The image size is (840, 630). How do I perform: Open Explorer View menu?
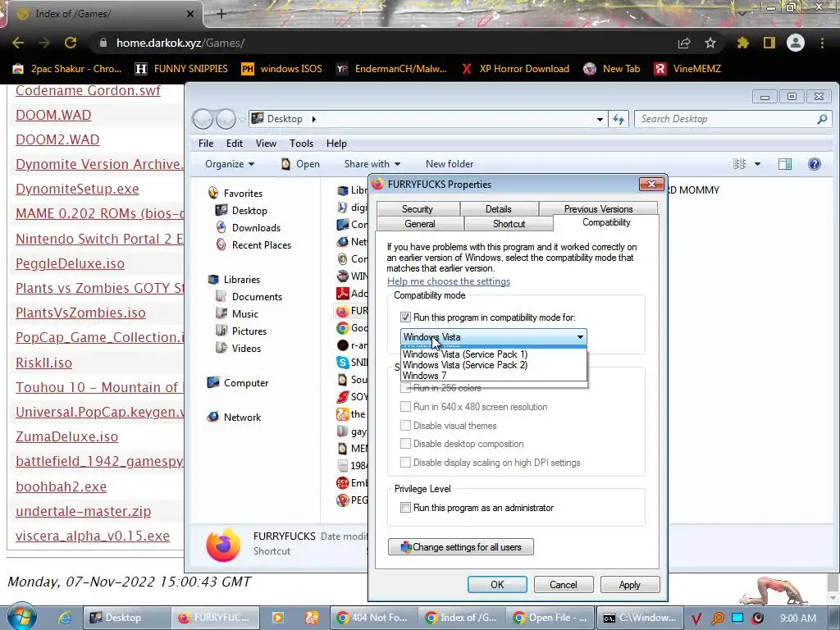266,144
